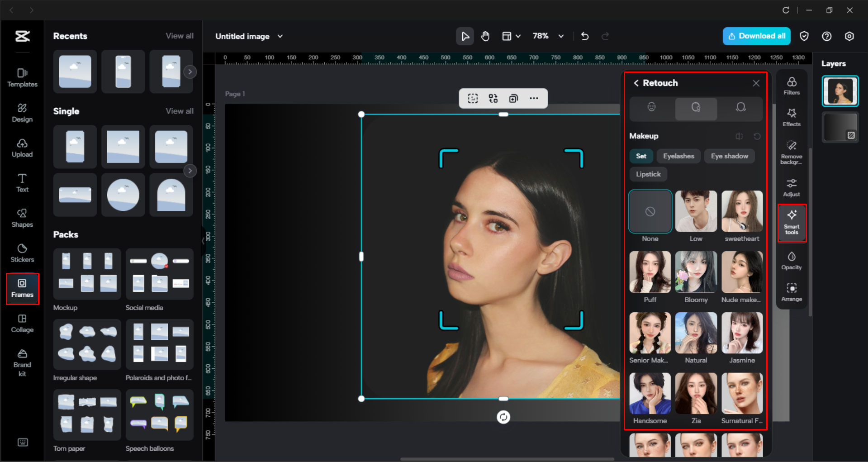Select the Filters panel icon
Screen dimensions: 868x462
(792, 85)
